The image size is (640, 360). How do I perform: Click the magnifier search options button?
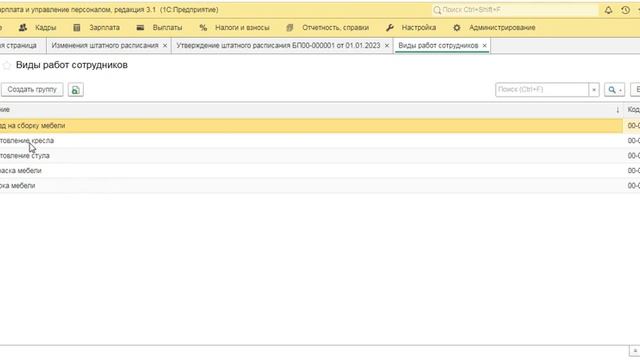pos(614,90)
